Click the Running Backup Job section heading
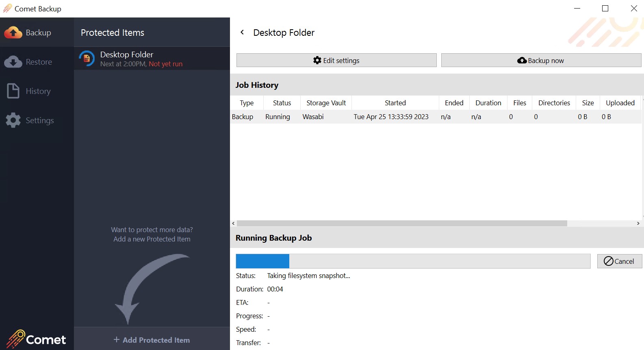 point(273,238)
